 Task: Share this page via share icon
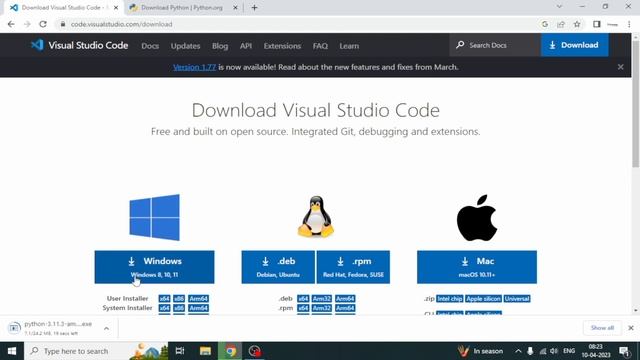561,24
